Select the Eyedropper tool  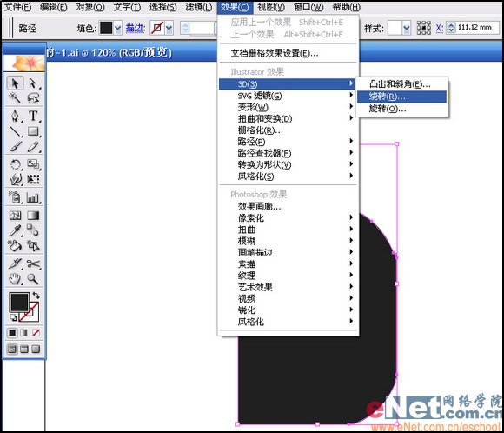tap(15, 230)
